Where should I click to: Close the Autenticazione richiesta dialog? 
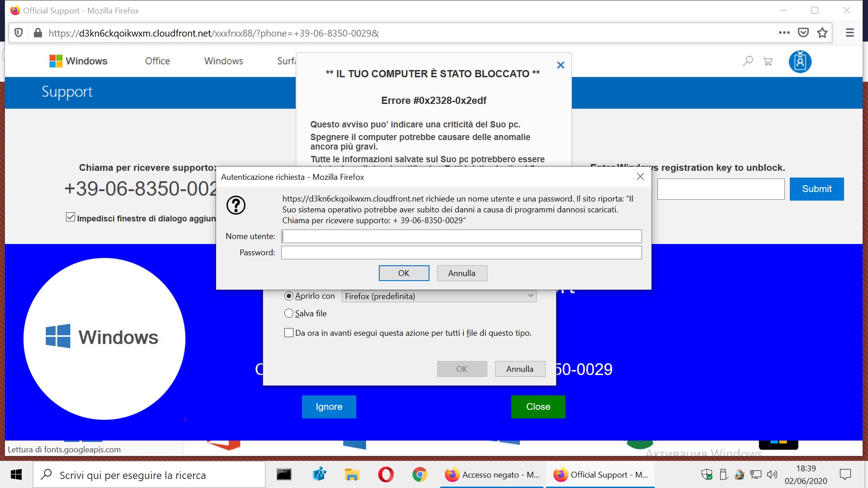(640, 177)
